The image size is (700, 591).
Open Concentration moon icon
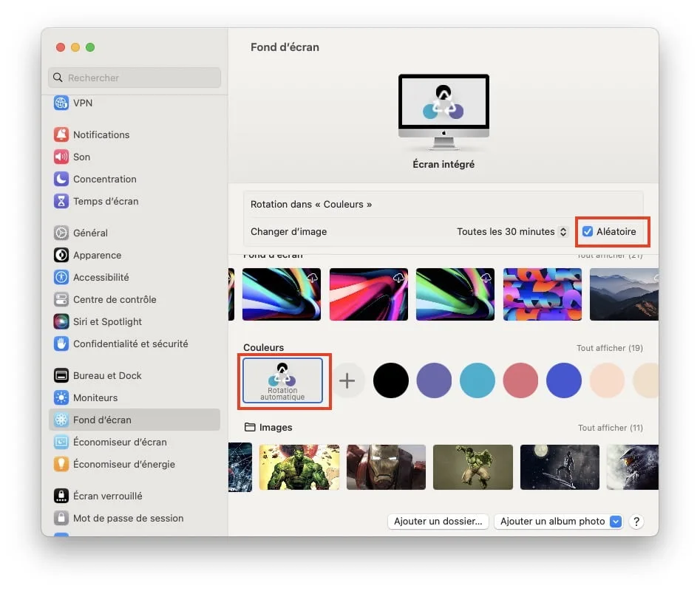point(61,179)
